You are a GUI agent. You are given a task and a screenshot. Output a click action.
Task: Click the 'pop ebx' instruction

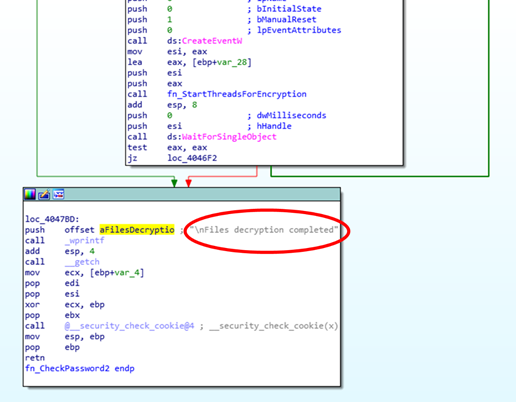pyautogui.click(x=52, y=315)
